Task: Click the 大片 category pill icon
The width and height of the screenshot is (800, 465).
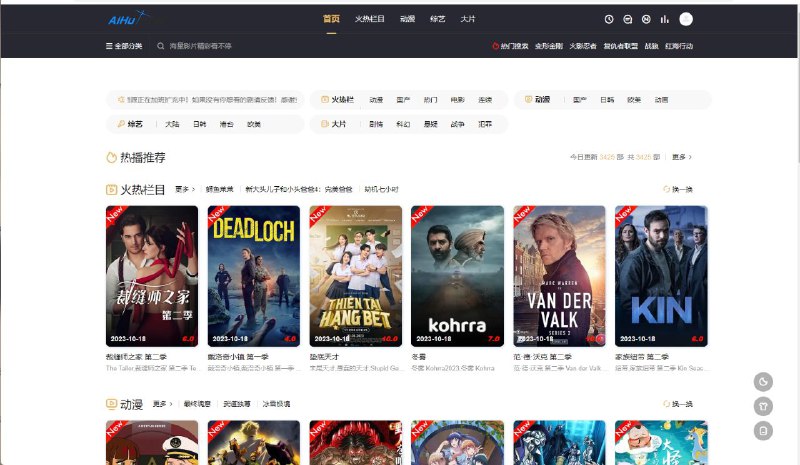Action: [324, 124]
